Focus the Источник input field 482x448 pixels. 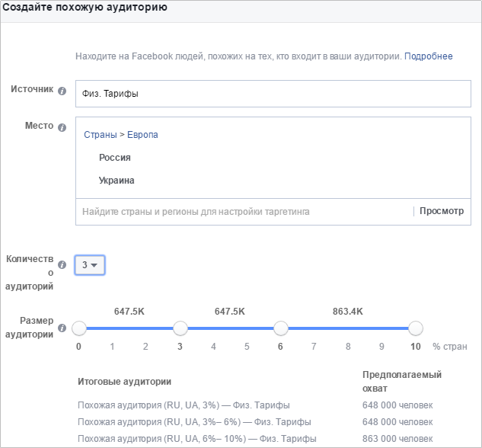(273, 94)
